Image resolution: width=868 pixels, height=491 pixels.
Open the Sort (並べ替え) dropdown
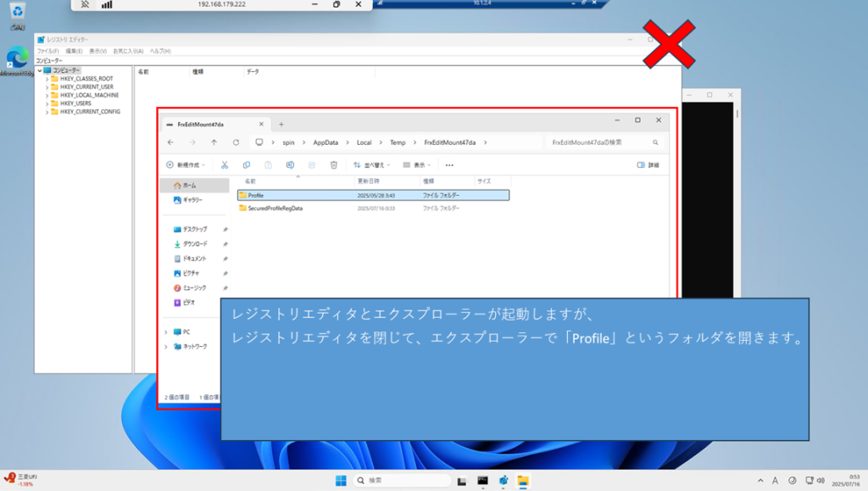(x=371, y=165)
